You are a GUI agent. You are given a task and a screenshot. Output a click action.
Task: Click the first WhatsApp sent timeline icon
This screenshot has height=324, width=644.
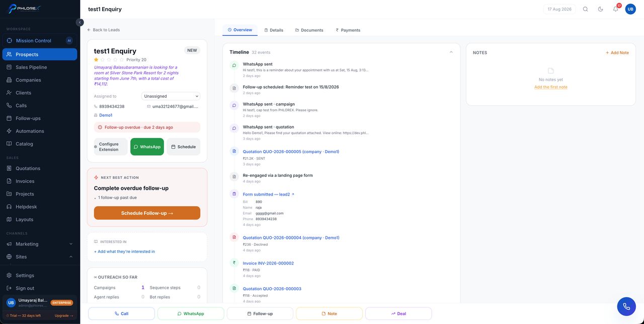234,66
